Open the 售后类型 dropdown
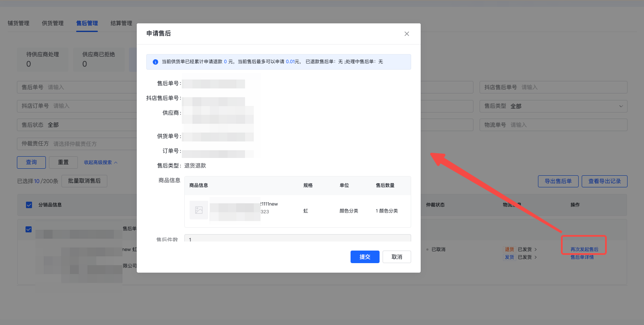 point(553,106)
